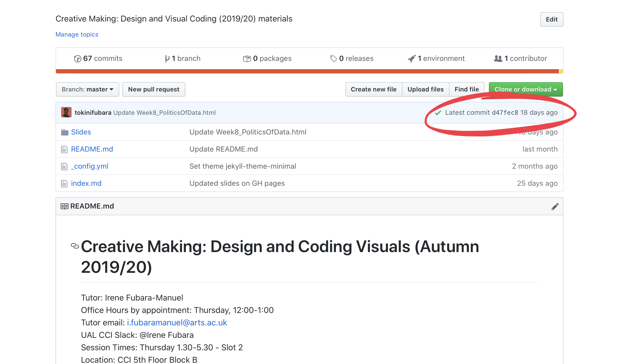The height and width of the screenshot is (364, 619).
Task: Click the _config.yml file icon
Action: click(64, 167)
